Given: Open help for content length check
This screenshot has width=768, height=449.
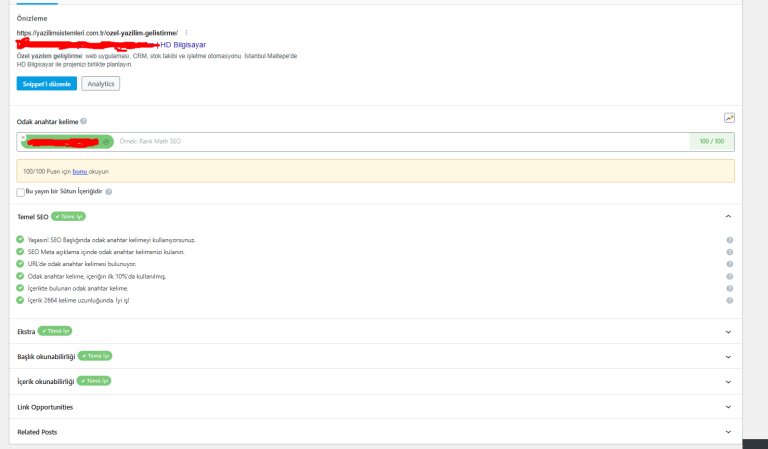Looking at the screenshot, I should 729,300.
